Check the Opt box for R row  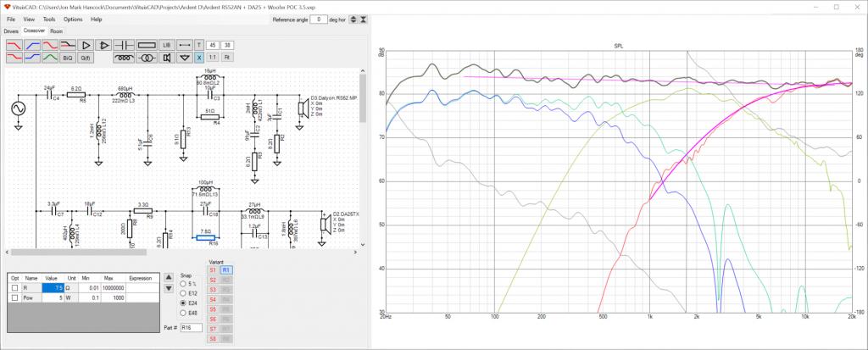[x=15, y=288]
